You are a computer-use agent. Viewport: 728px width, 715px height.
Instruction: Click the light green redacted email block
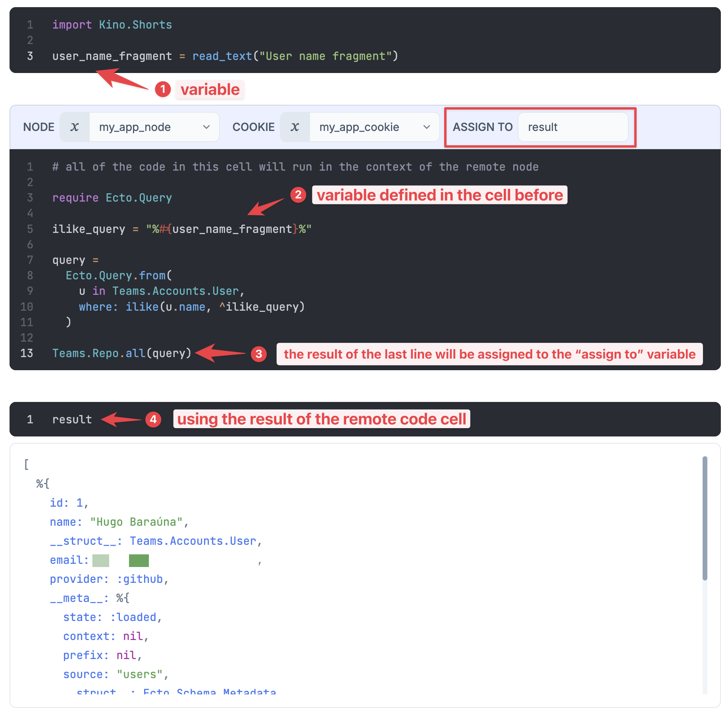pyautogui.click(x=101, y=560)
